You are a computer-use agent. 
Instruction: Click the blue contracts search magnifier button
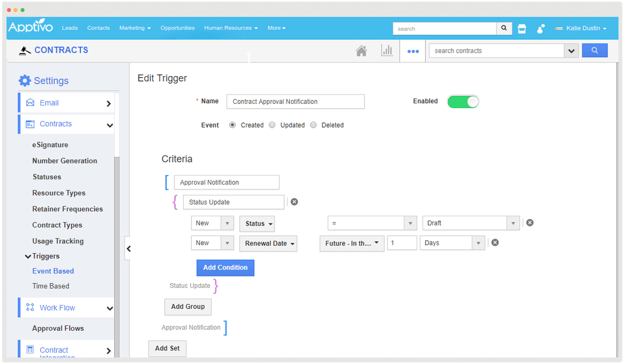[x=595, y=51]
